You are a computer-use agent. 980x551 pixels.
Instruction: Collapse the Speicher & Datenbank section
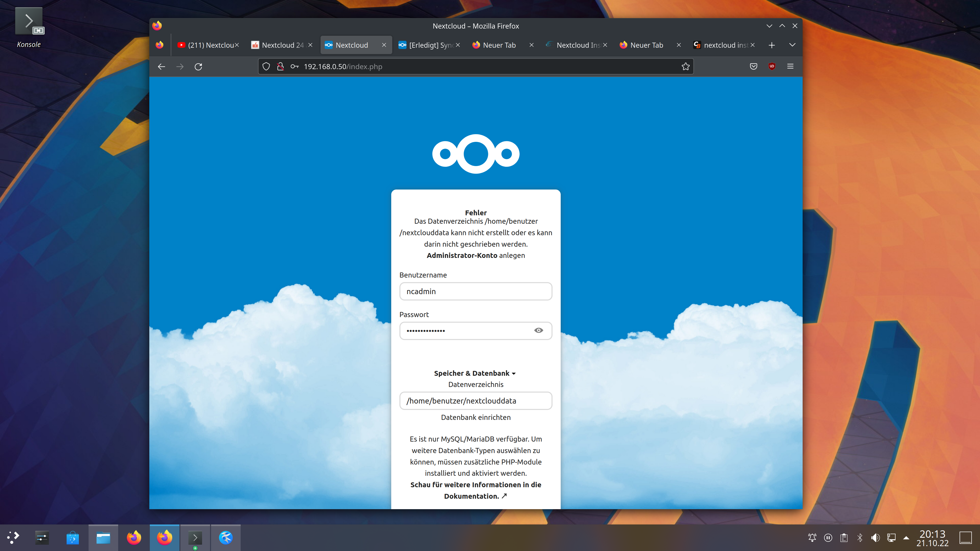click(x=475, y=373)
